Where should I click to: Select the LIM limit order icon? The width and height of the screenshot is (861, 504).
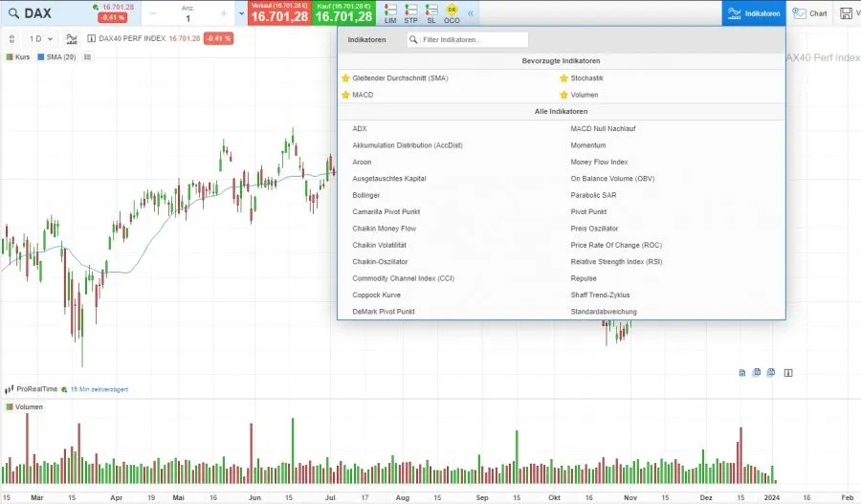pos(390,13)
